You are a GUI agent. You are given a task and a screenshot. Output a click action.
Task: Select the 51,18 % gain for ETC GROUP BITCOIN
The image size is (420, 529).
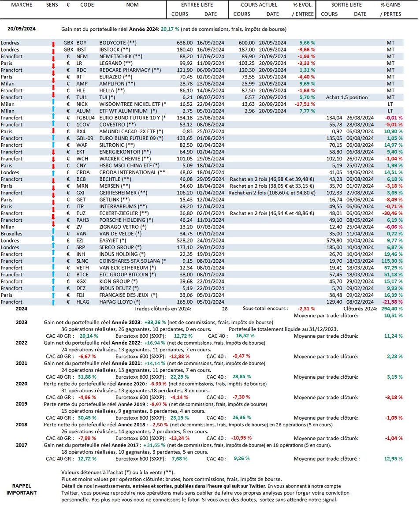pos(393,275)
